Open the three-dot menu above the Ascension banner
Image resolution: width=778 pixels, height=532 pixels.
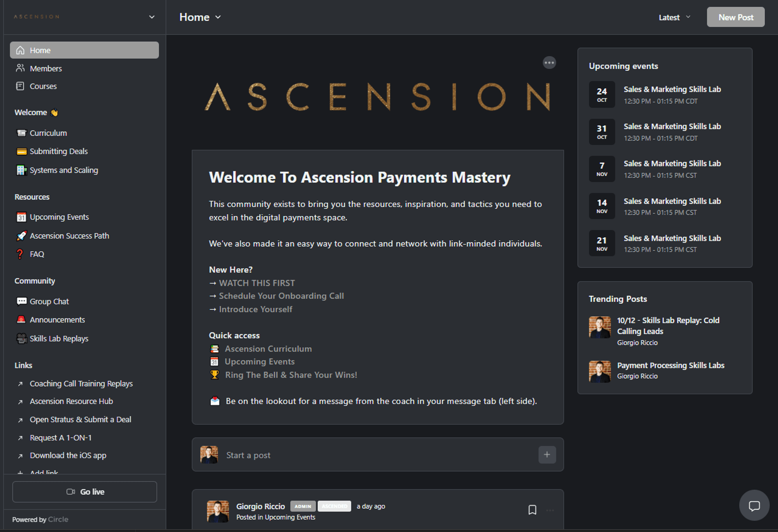pos(549,63)
